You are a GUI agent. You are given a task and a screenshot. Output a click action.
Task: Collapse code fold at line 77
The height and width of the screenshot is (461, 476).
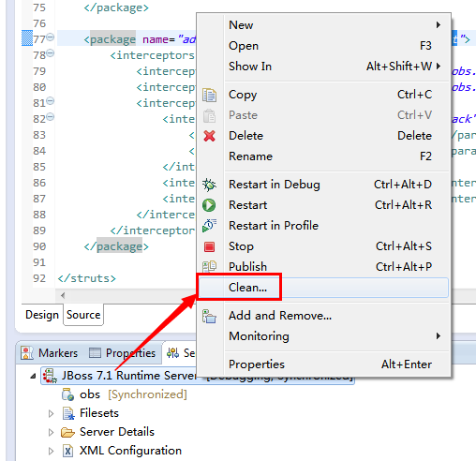click(51, 37)
